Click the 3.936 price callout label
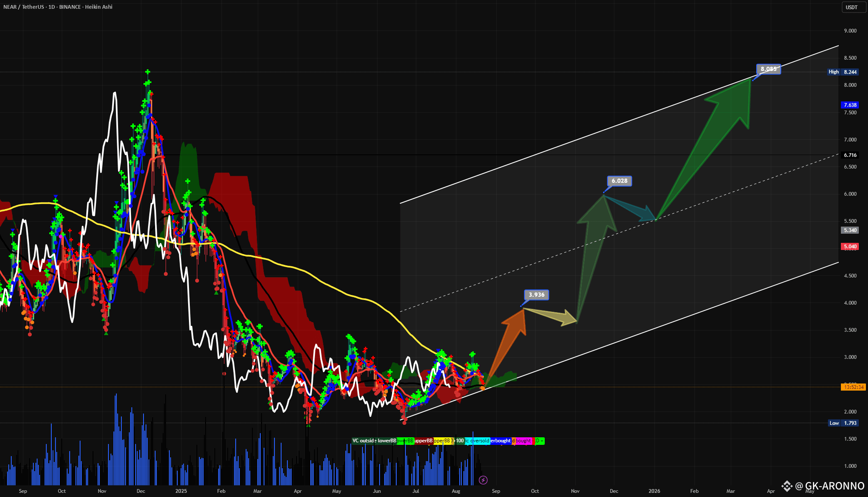Image resolution: width=868 pixels, height=497 pixels. coord(536,295)
